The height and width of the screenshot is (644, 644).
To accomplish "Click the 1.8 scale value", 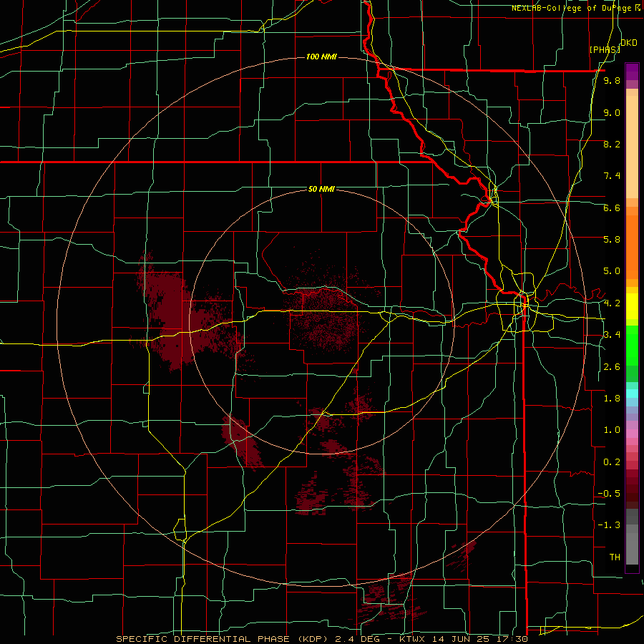I will coord(612,399).
